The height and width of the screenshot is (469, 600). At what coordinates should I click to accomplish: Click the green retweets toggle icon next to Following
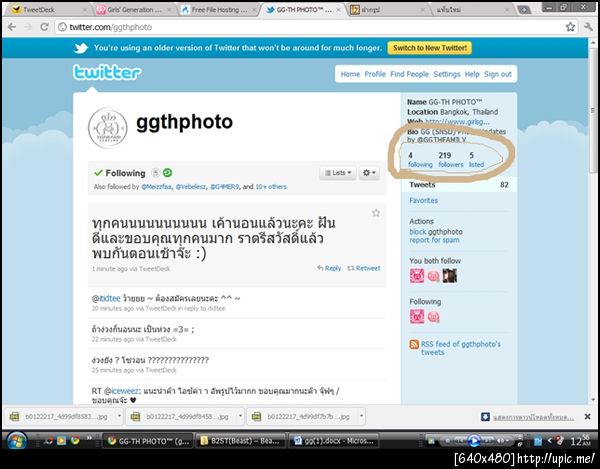[x=167, y=173]
